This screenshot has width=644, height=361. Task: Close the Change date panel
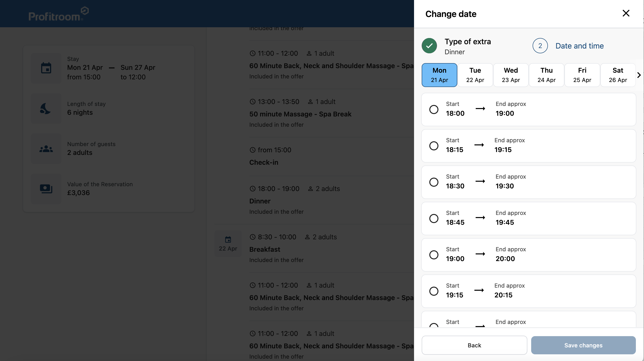pyautogui.click(x=626, y=13)
